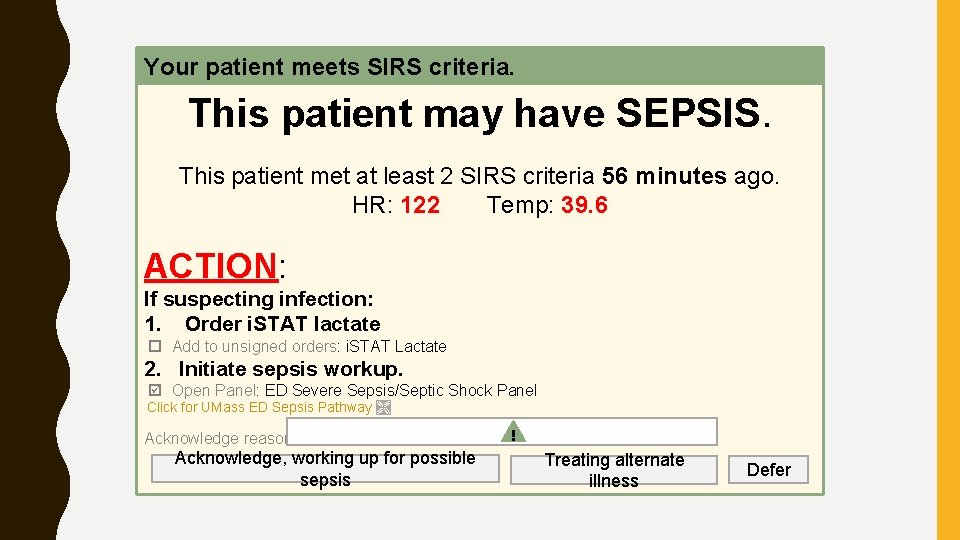Click the HR 122 value
Screen dimensions: 960x540
tap(420, 206)
